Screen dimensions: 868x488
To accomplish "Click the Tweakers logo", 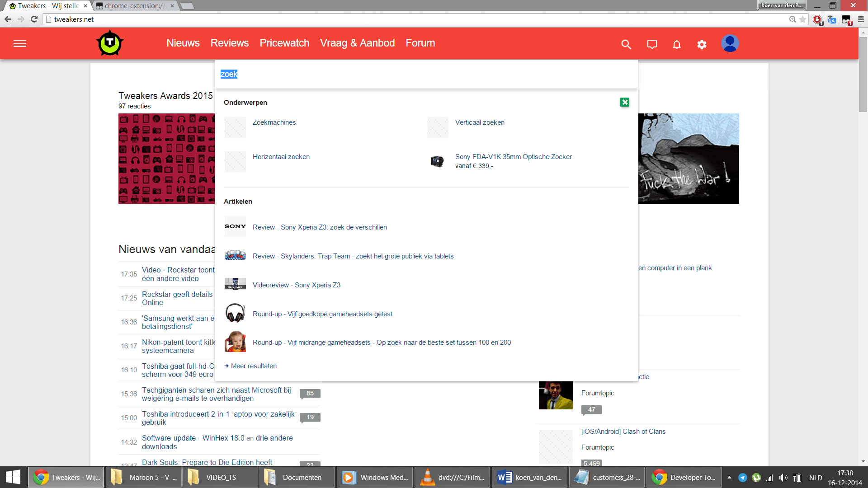I will pos(110,43).
